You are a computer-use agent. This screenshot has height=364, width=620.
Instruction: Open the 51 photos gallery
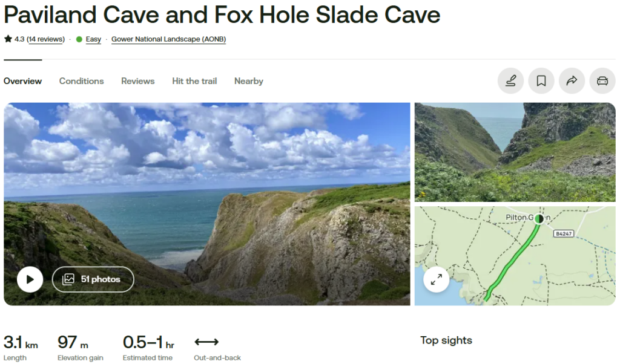(x=93, y=279)
